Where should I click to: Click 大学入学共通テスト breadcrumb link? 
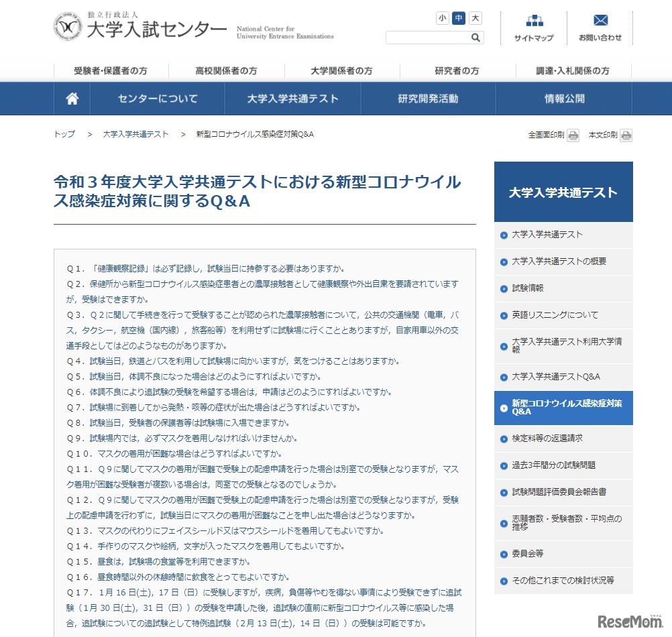(136, 134)
